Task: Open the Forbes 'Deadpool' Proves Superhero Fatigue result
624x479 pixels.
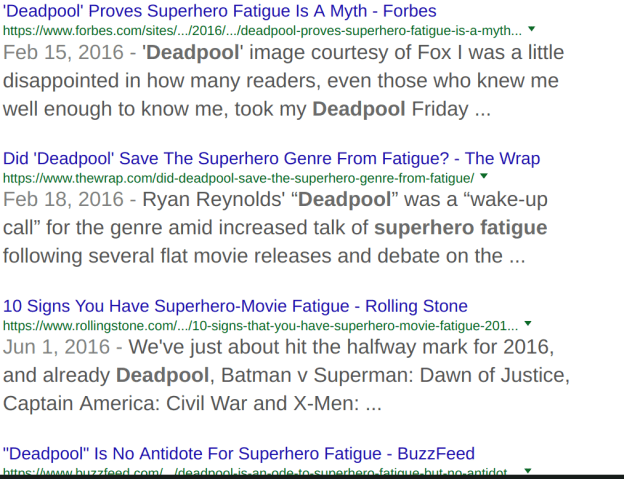Action: pos(220,11)
